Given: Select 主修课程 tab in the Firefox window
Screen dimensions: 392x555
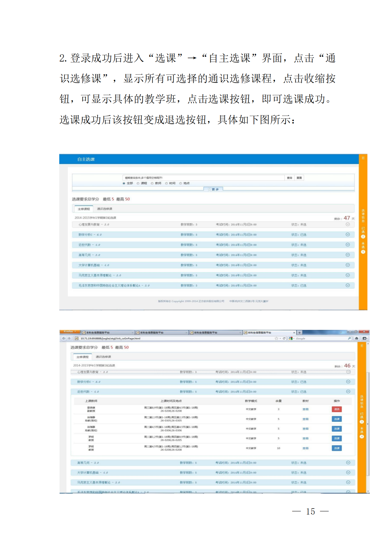Looking at the screenshot, I should coord(82,357).
